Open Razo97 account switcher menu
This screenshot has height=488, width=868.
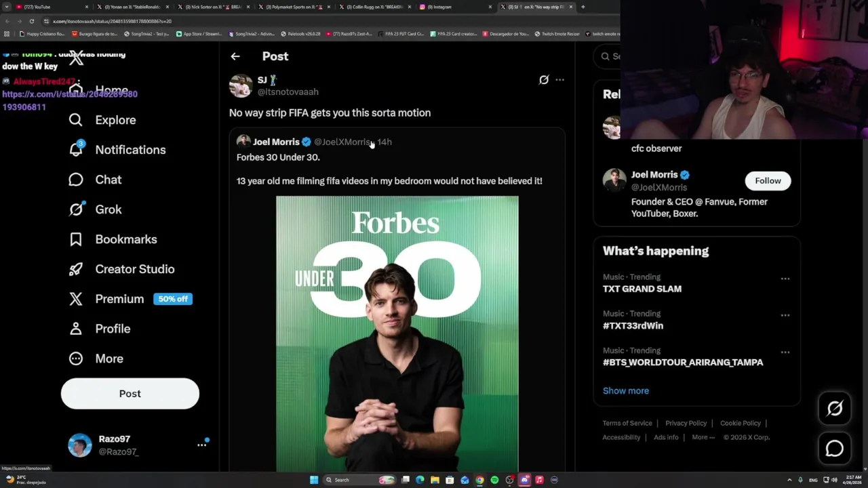point(201,445)
